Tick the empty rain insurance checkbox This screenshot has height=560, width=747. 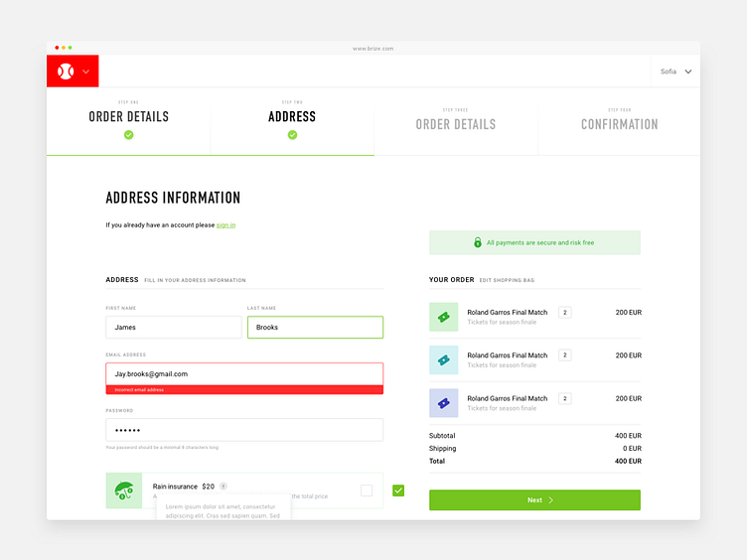(x=367, y=490)
